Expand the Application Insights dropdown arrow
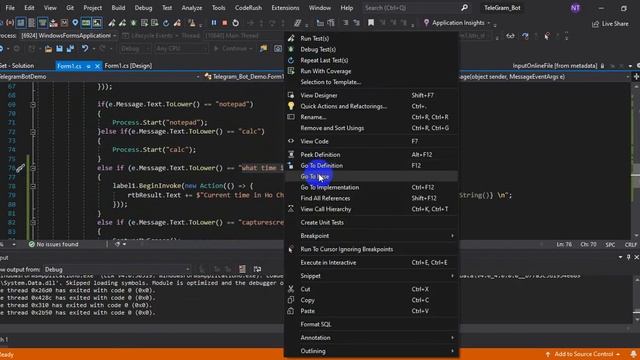640x360 pixels. [489, 23]
